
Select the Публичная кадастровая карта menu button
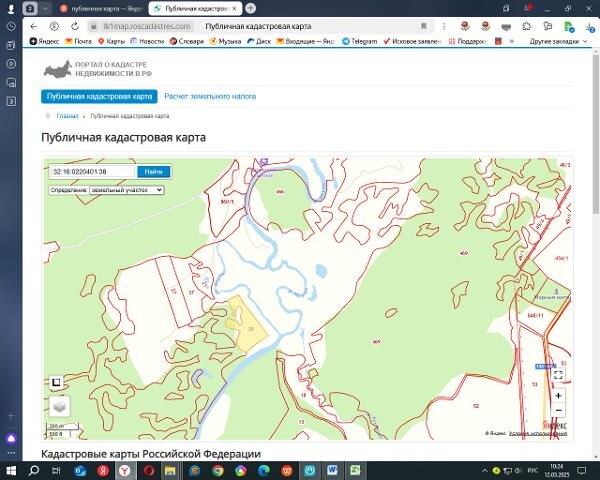(x=99, y=96)
